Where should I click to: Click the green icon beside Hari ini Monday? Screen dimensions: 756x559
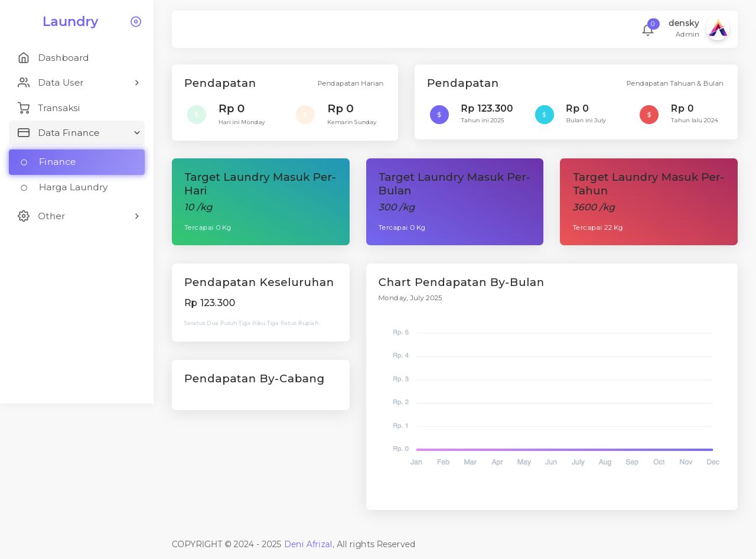pos(197,115)
